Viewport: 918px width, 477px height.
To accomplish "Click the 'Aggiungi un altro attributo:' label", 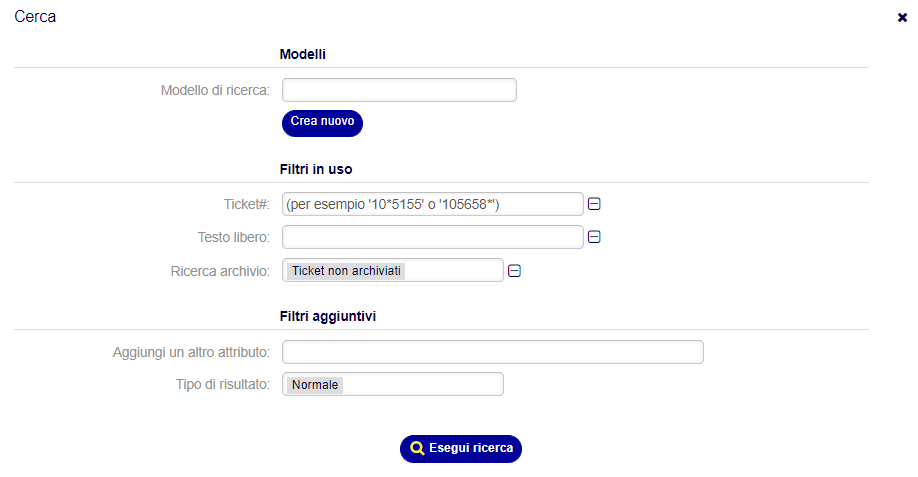I will click(x=191, y=352).
